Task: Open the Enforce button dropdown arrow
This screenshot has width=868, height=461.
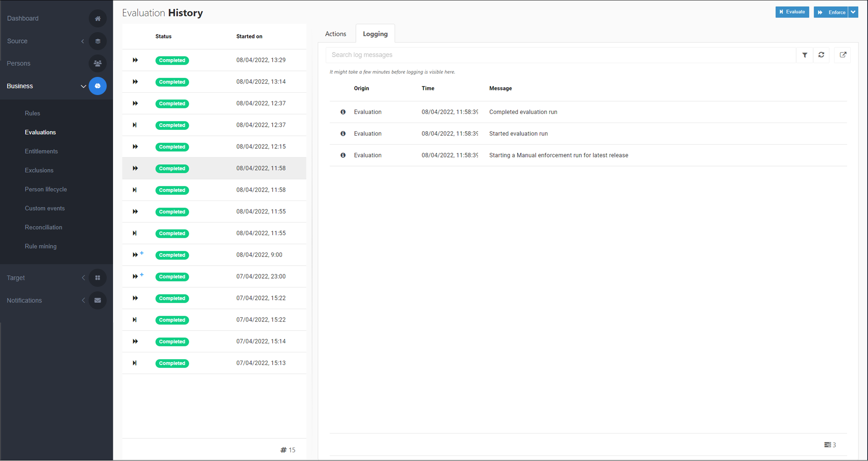Action: point(853,12)
